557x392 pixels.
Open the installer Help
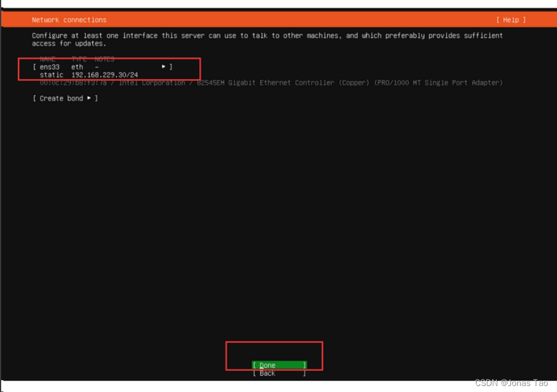coord(510,18)
